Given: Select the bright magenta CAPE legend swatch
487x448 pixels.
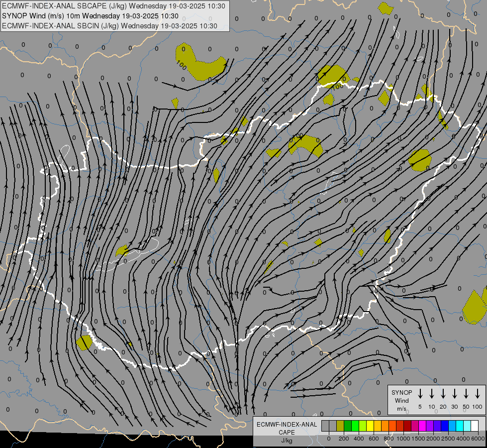Looking at the screenshot, I should click(x=422, y=426).
